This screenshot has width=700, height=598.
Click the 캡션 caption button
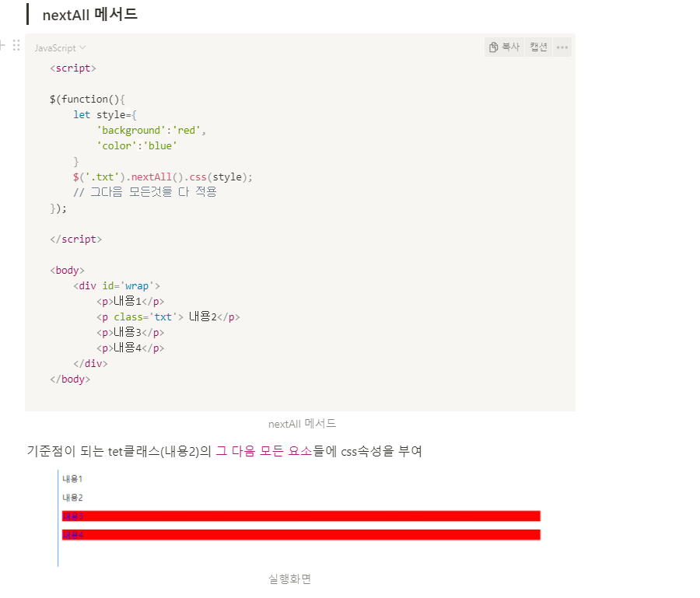[x=538, y=47]
